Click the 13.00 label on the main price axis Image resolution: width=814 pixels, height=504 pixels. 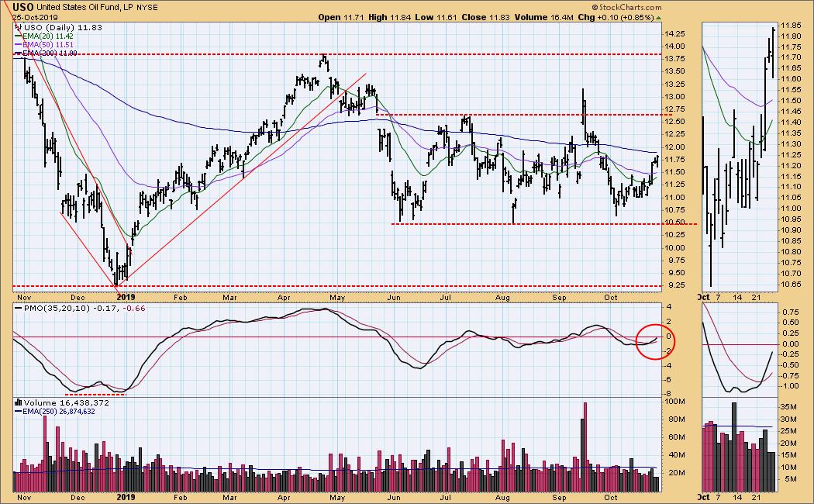tap(674, 97)
